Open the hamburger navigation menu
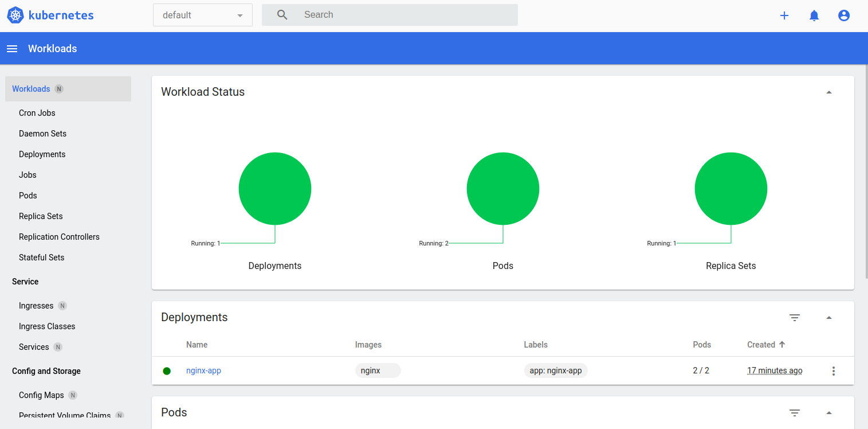The image size is (868, 429). pyautogui.click(x=12, y=49)
